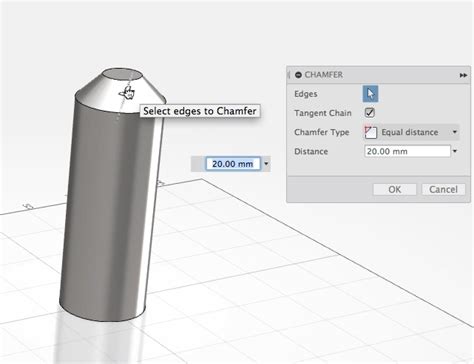Click OK to apply the chamfer

[x=395, y=190]
